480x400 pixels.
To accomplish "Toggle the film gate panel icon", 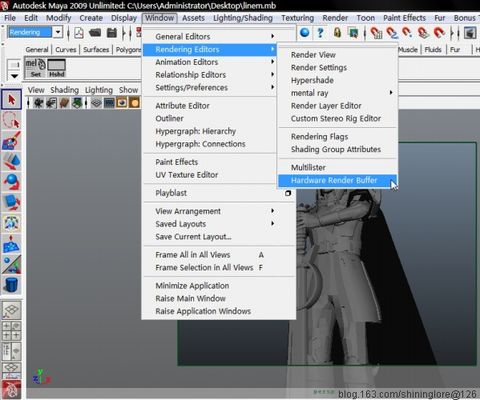I will click(x=109, y=103).
